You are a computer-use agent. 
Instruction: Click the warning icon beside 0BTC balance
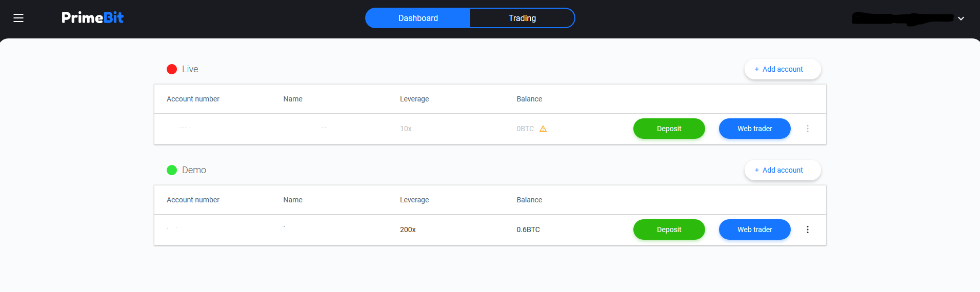543,129
